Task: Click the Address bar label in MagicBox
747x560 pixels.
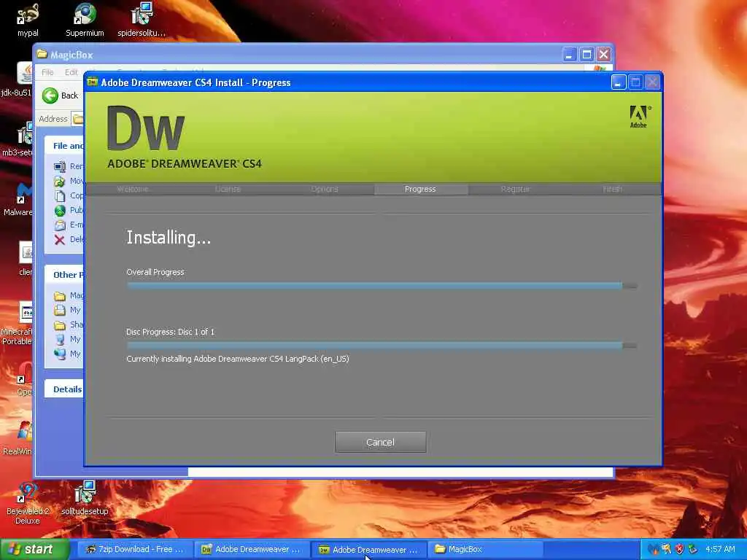Action: pos(53,119)
